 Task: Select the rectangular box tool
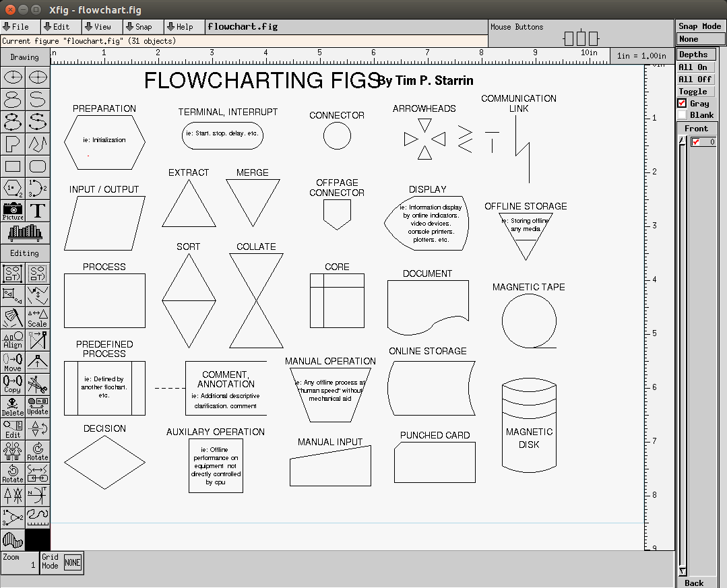click(13, 166)
